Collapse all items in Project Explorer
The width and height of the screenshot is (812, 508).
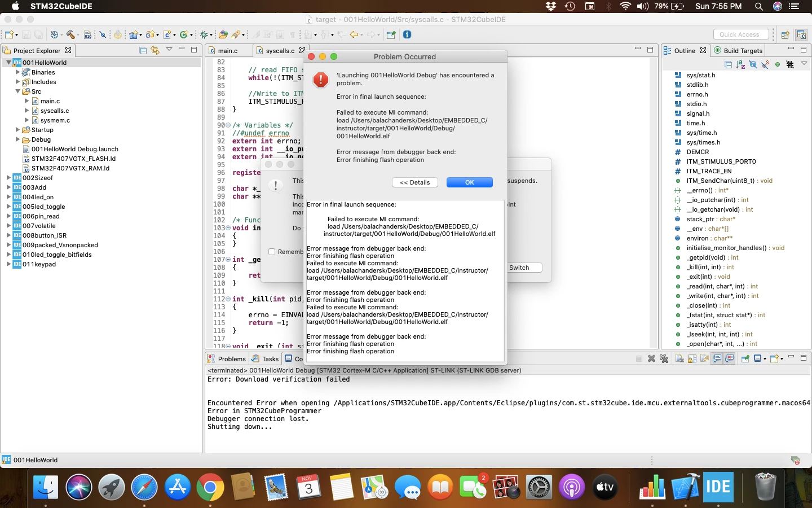tap(143, 50)
